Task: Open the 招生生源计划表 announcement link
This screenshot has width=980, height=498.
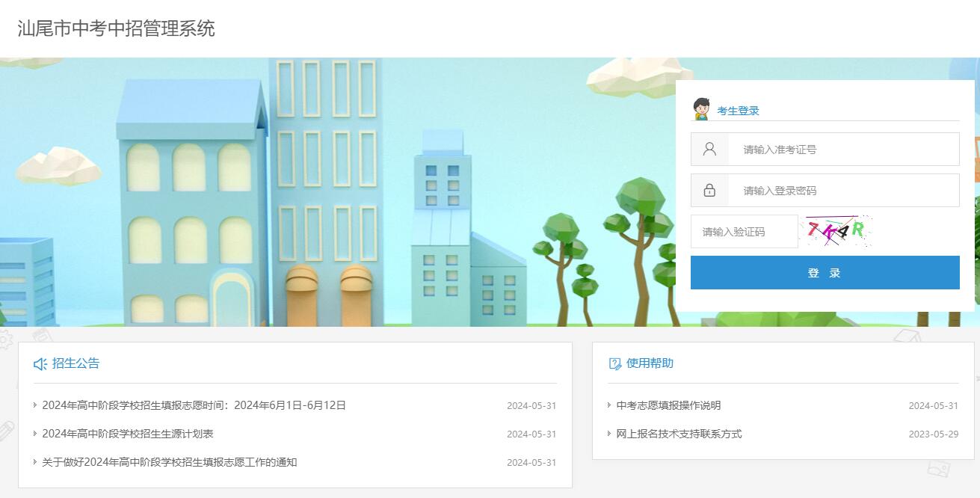Action: (x=128, y=434)
